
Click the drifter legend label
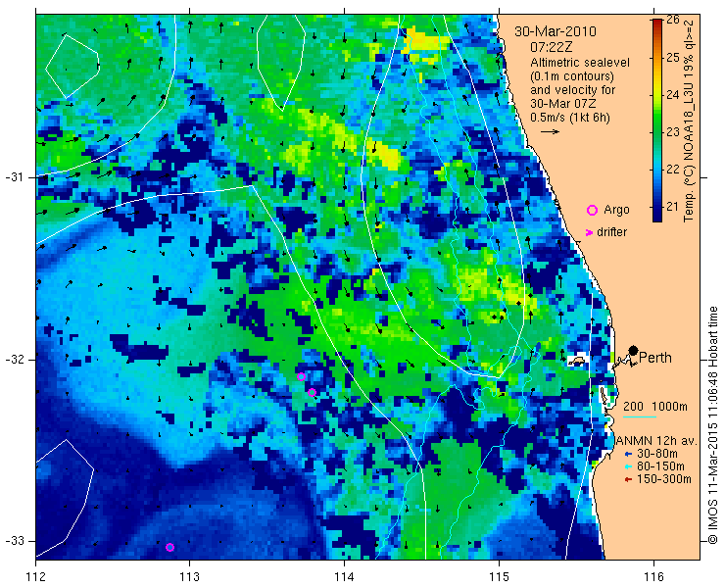pos(611,232)
